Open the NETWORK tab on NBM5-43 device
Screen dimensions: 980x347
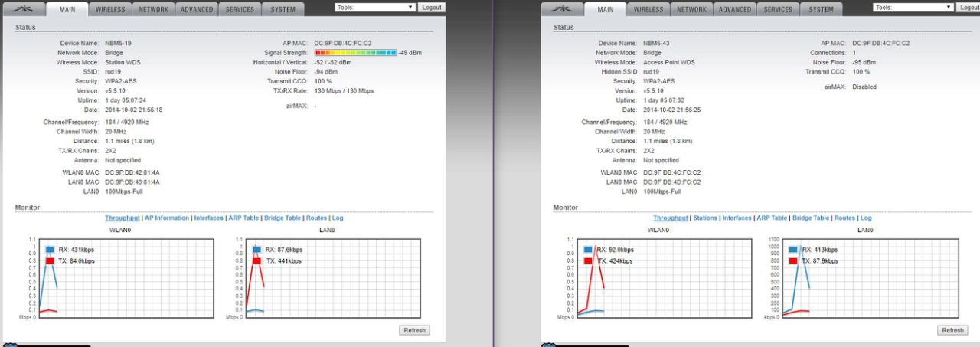(x=691, y=10)
